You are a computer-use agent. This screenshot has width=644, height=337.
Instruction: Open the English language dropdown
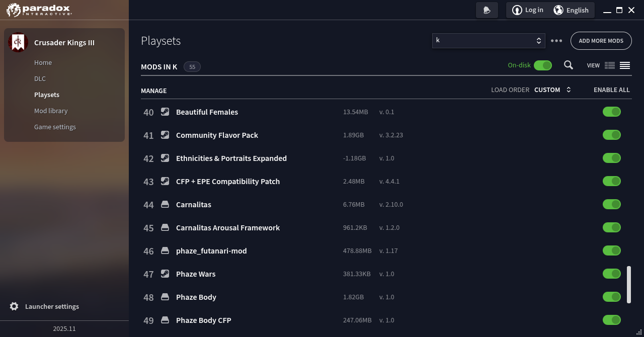coord(572,10)
